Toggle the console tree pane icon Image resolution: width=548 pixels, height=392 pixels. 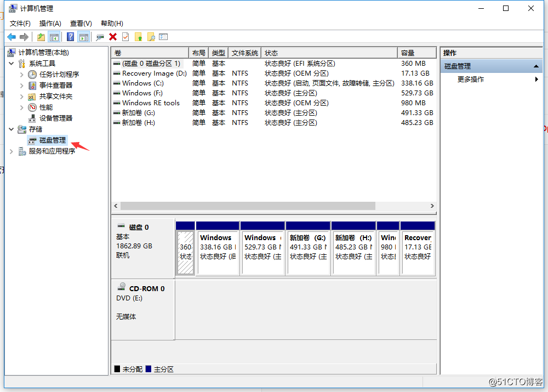(54, 37)
